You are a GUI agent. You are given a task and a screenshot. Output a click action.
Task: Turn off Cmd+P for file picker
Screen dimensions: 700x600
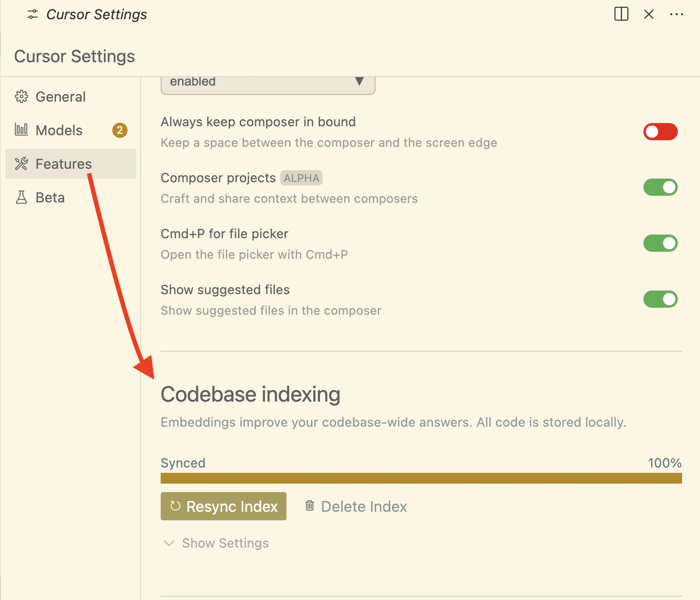coord(660,243)
